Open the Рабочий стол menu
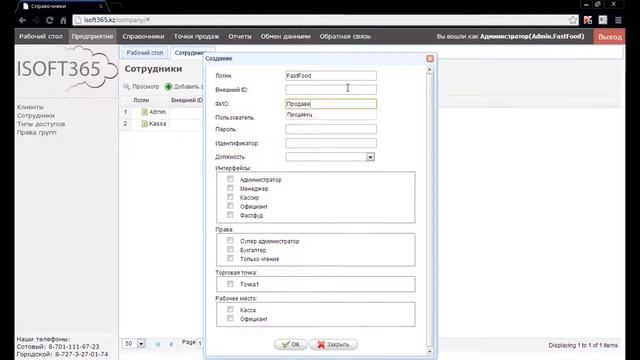Image resolution: width=640 pixels, height=360 pixels. (x=41, y=36)
